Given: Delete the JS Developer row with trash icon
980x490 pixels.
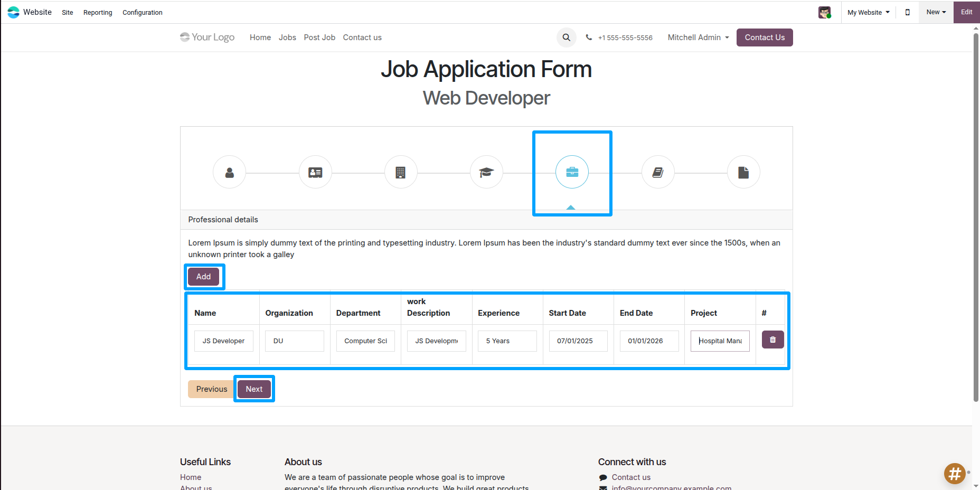Looking at the screenshot, I should click(x=772, y=340).
